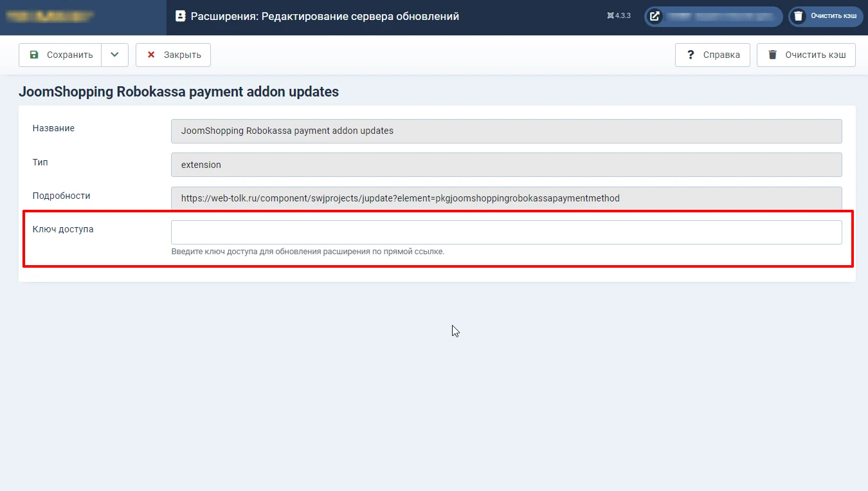Click the Название readonly field
Screen dimensions: 868x491
507,131
